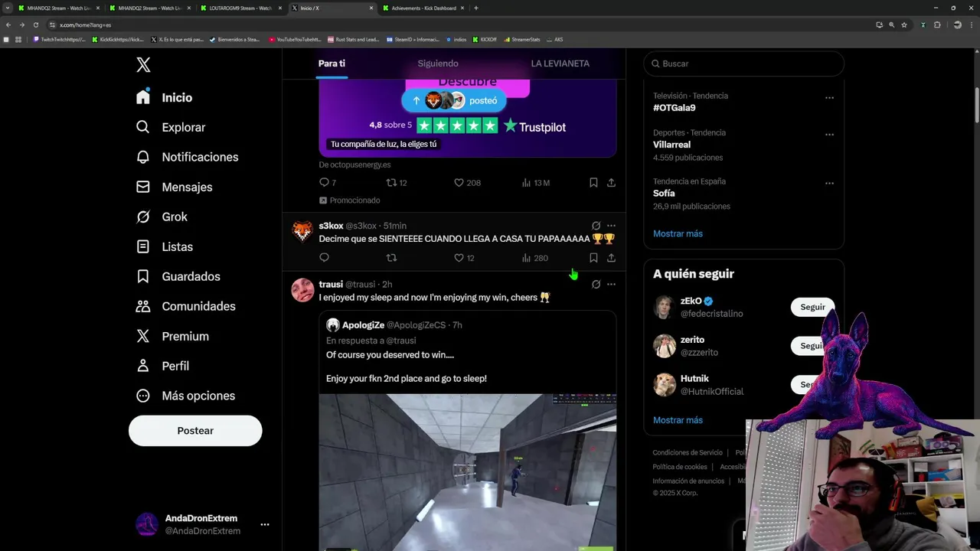Open Listas in sidebar

(x=165, y=246)
